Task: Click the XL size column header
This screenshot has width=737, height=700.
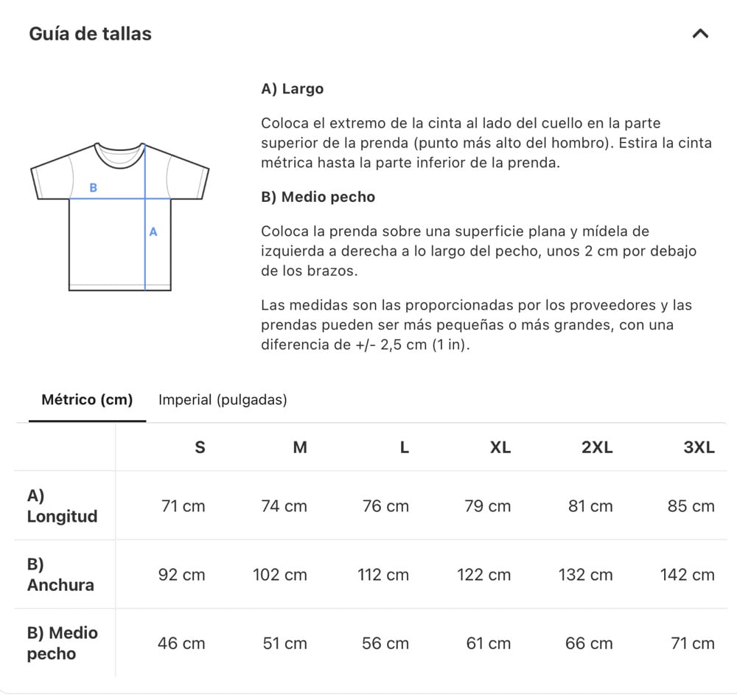Action: click(500, 447)
